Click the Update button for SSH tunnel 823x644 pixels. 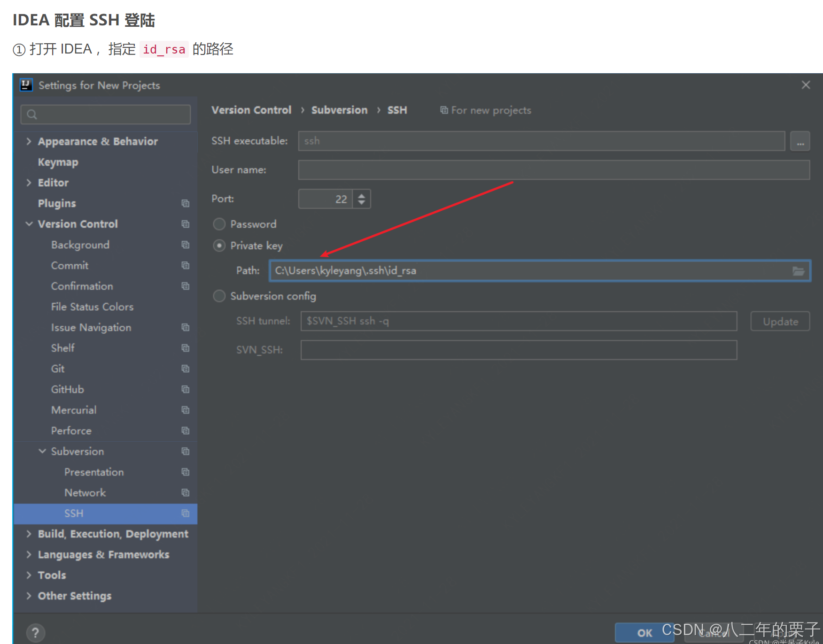point(780,322)
